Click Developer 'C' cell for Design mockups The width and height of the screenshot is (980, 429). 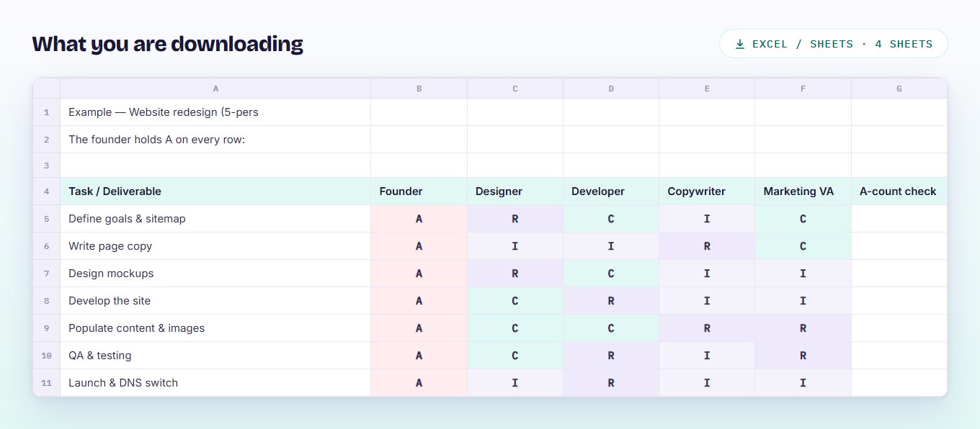pos(611,274)
